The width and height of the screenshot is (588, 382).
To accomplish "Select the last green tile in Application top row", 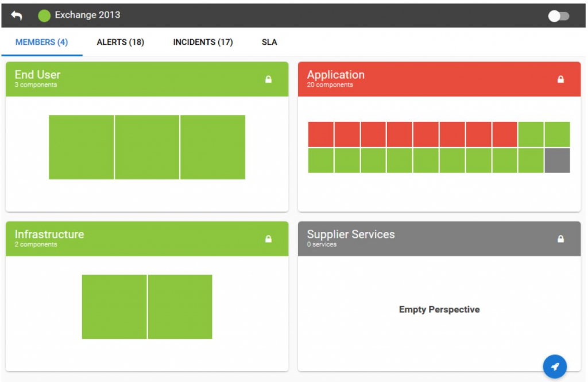I will (557, 134).
